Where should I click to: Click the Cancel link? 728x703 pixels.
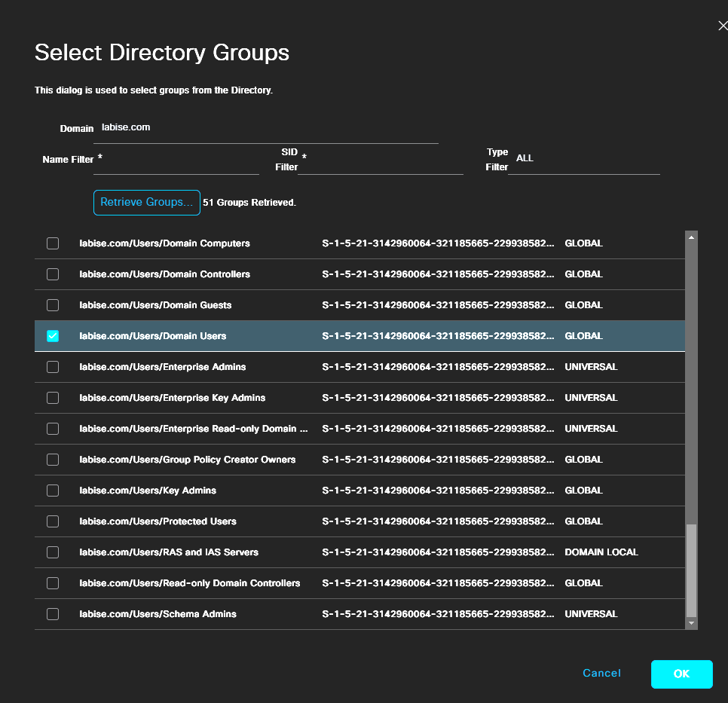pos(601,673)
